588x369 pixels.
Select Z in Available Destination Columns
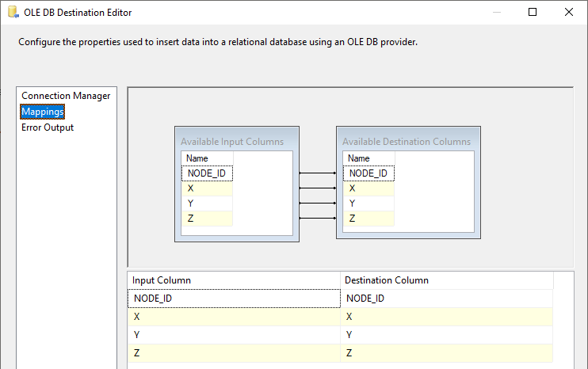tap(368, 219)
